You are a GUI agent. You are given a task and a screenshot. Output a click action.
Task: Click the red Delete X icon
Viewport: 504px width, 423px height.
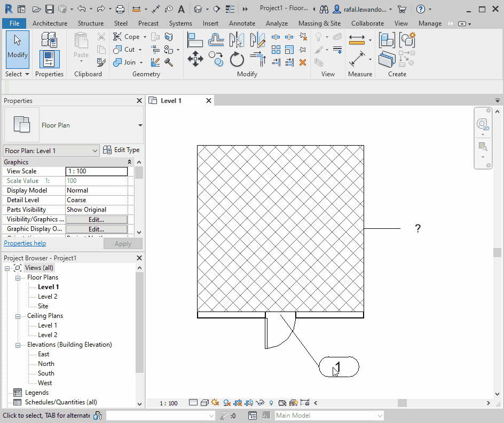pos(302,62)
